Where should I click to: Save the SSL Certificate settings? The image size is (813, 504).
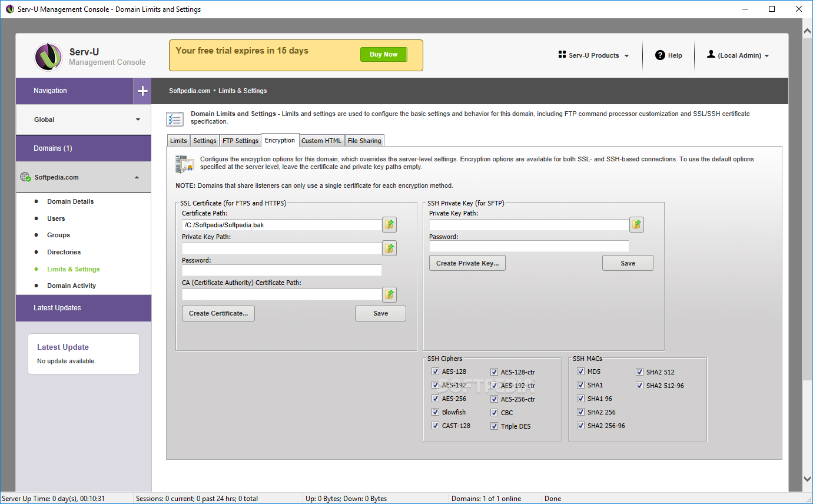(x=380, y=313)
